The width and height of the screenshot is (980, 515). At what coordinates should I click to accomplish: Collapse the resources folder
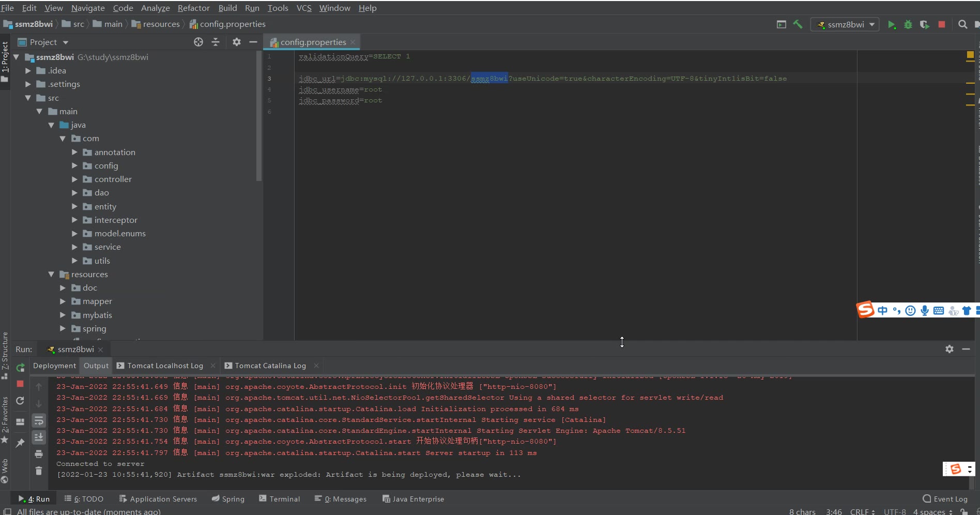tap(51, 275)
